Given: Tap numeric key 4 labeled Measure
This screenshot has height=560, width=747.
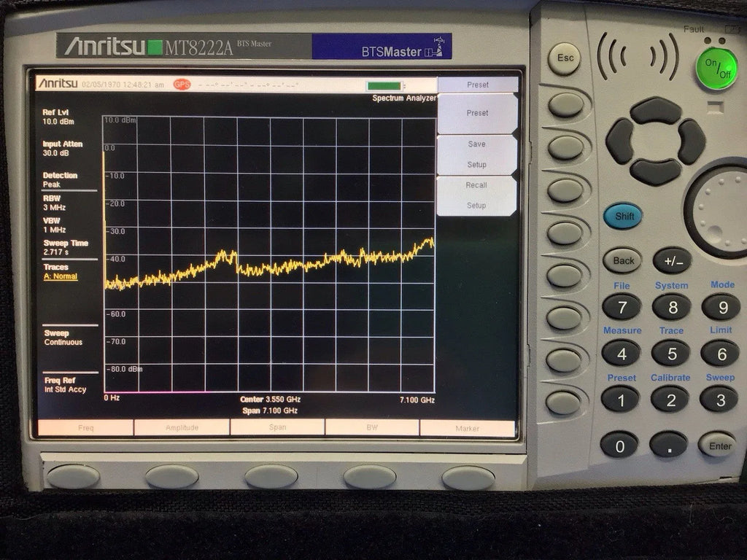Looking at the screenshot, I should coord(621,354).
